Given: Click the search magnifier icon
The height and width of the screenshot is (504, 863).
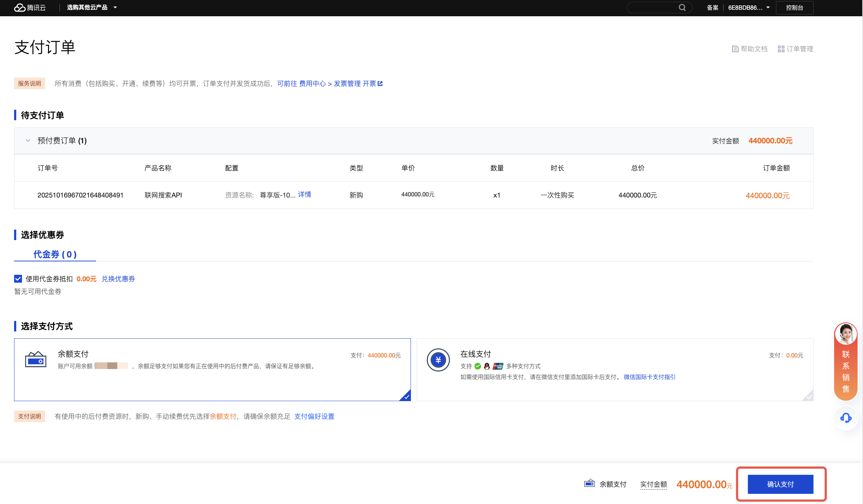Looking at the screenshot, I should (682, 8).
